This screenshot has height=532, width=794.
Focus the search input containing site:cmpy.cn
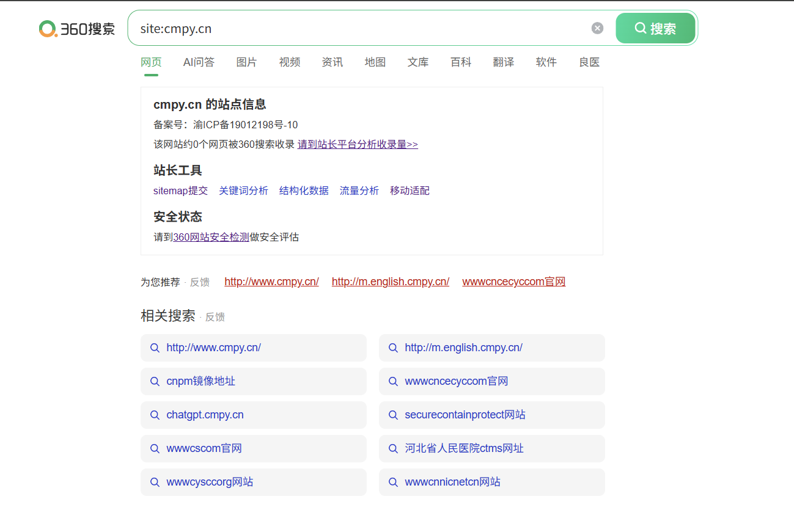click(x=361, y=28)
